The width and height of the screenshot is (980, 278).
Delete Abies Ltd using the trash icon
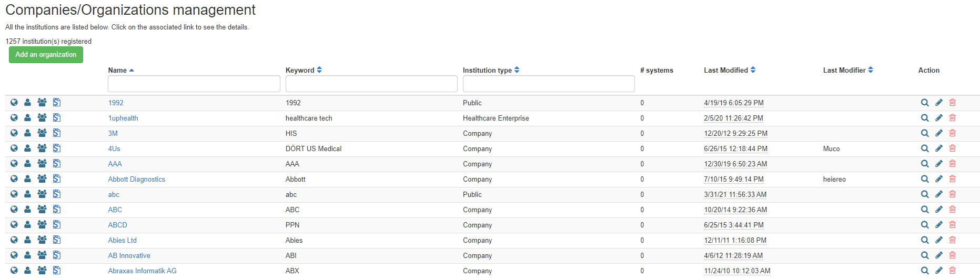point(953,240)
